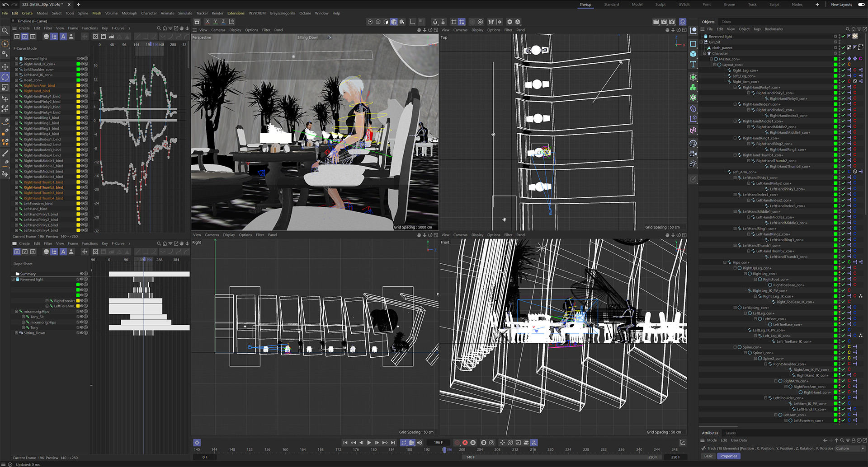
Task: Open the Character menu in main menu bar
Action: click(x=149, y=13)
